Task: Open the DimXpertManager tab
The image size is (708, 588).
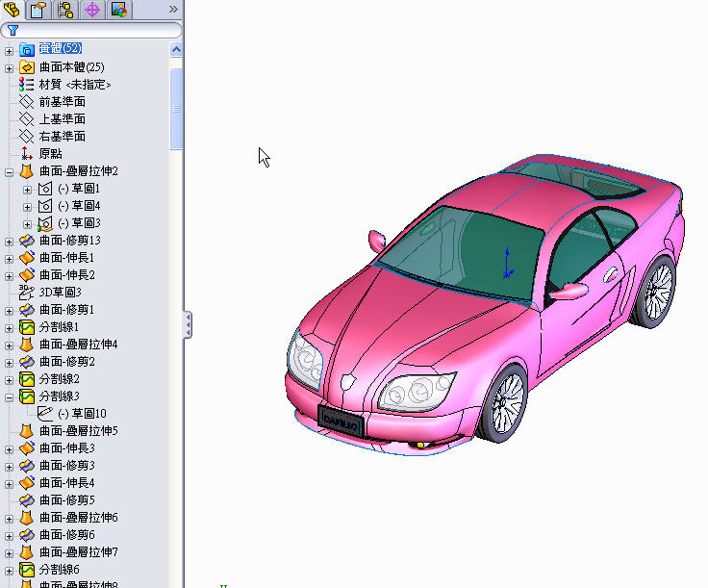Action: click(x=92, y=10)
